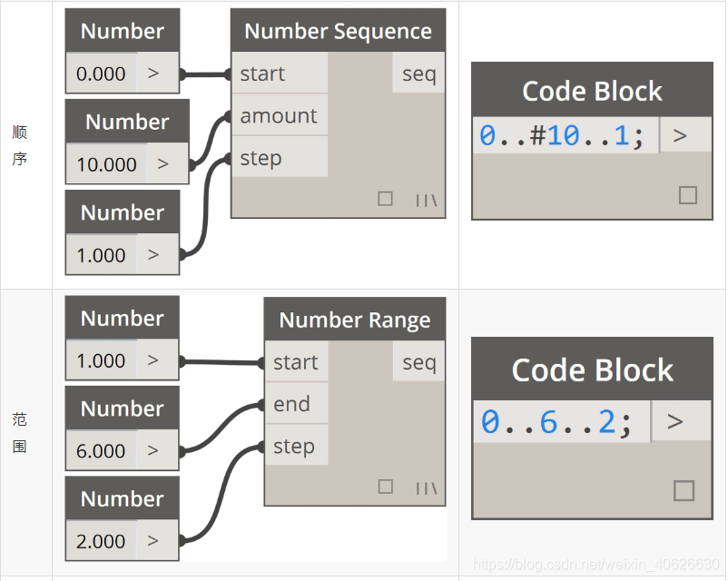Screen dimensions: 728x581
Task: Click the seq output port of Number Sequence
Action: 418,74
